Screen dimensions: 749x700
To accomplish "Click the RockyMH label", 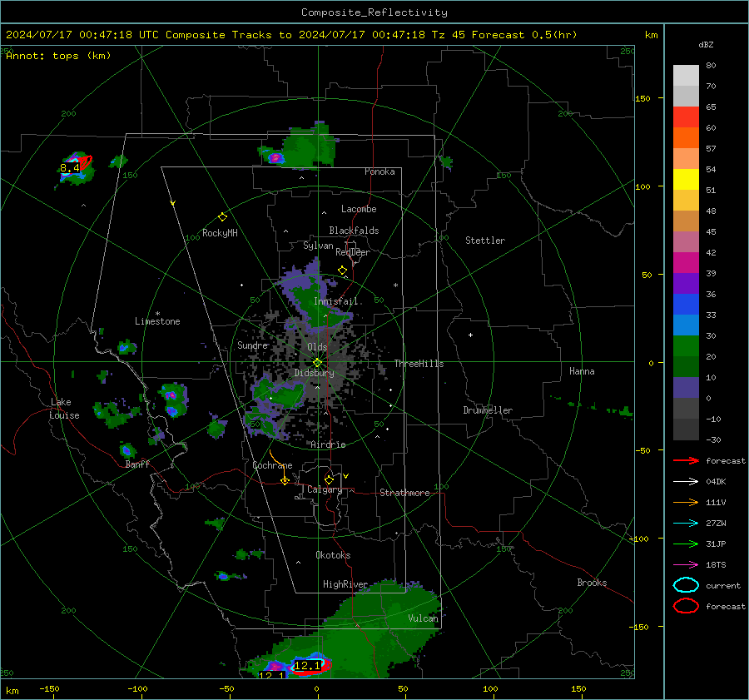I will point(220,233).
